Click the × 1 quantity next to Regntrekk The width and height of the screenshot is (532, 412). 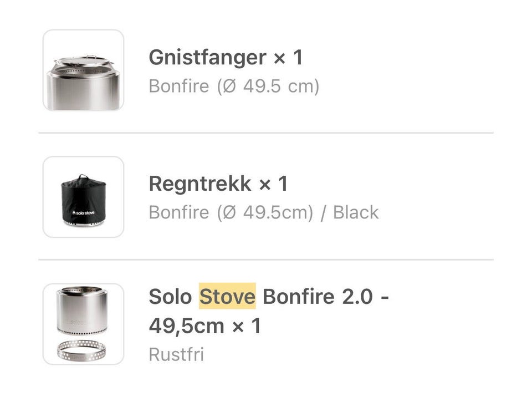pyautogui.click(x=273, y=184)
